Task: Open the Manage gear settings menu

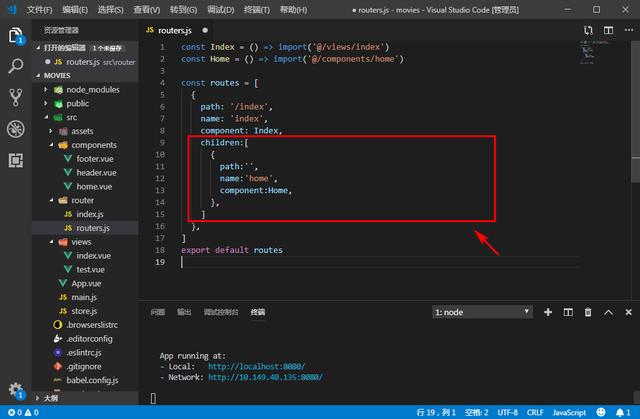Action: [16, 390]
